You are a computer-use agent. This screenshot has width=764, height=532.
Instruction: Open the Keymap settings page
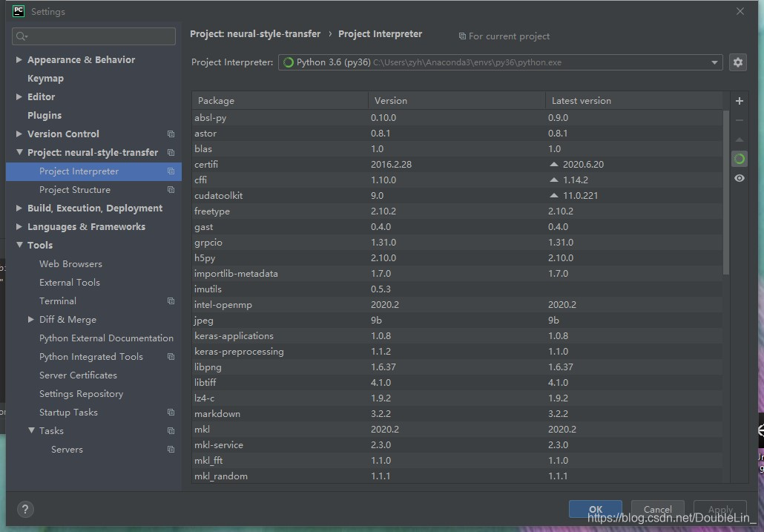pos(45,79)
